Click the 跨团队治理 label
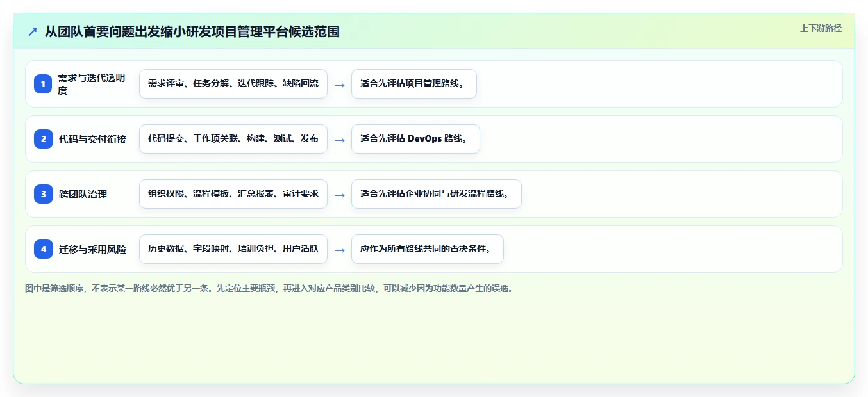The width and height of the screenshot is (868, 397). coord(83,194)
